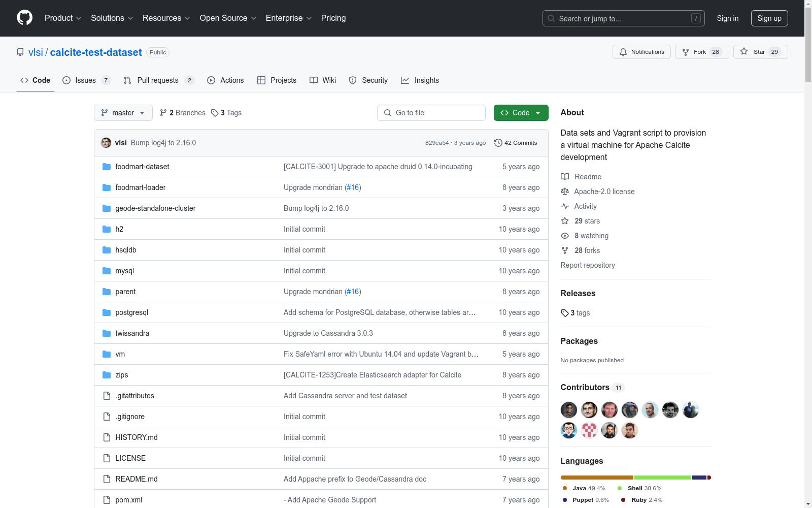Open the Insights tab
The height and width of the screenshot is (508, 812).
point(420,80)
